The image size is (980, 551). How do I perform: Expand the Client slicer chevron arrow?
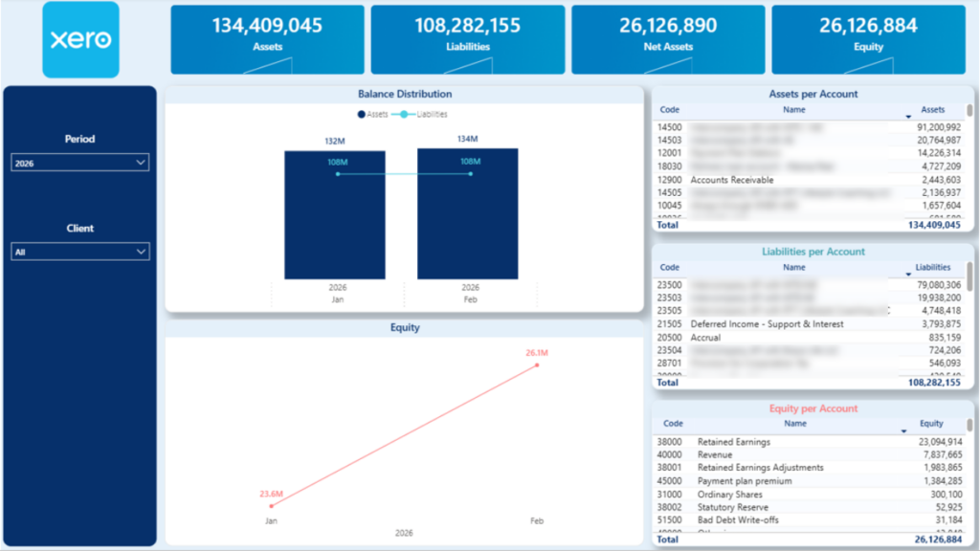coord(142,251)
